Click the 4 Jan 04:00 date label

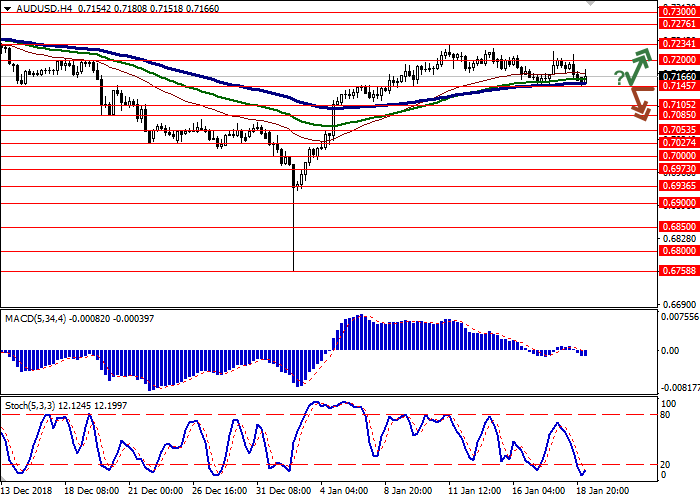click(x=344, y=491)
